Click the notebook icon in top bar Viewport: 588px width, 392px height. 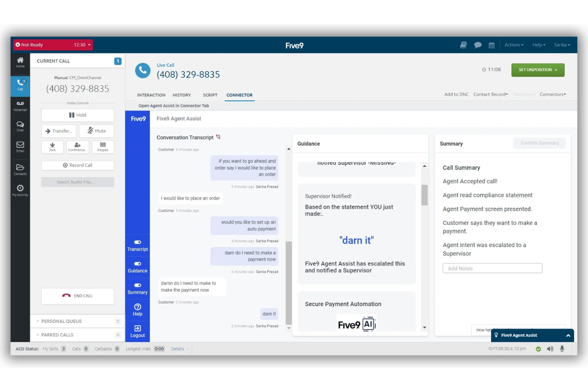pos(463,45)
